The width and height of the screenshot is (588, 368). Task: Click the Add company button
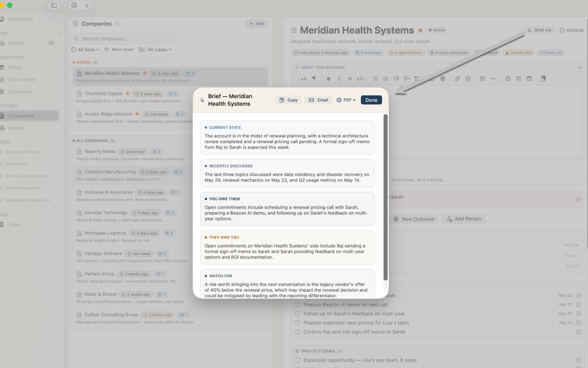point(257,24)
